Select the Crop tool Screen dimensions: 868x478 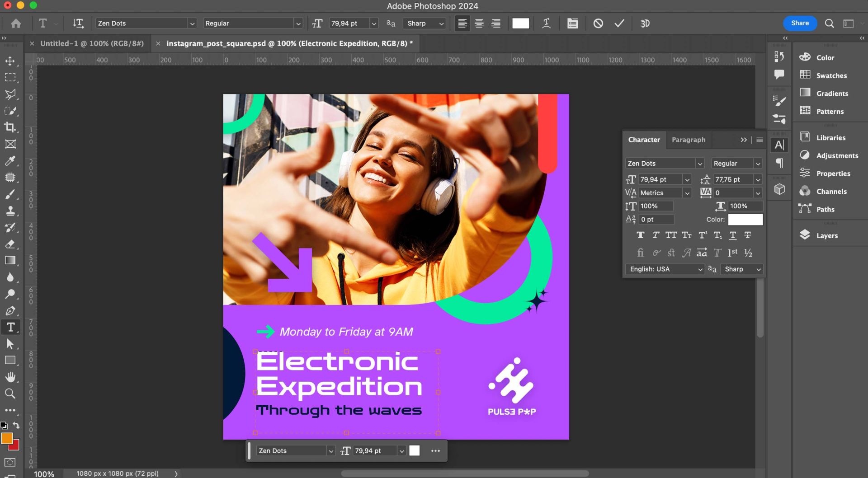(10, 127)
